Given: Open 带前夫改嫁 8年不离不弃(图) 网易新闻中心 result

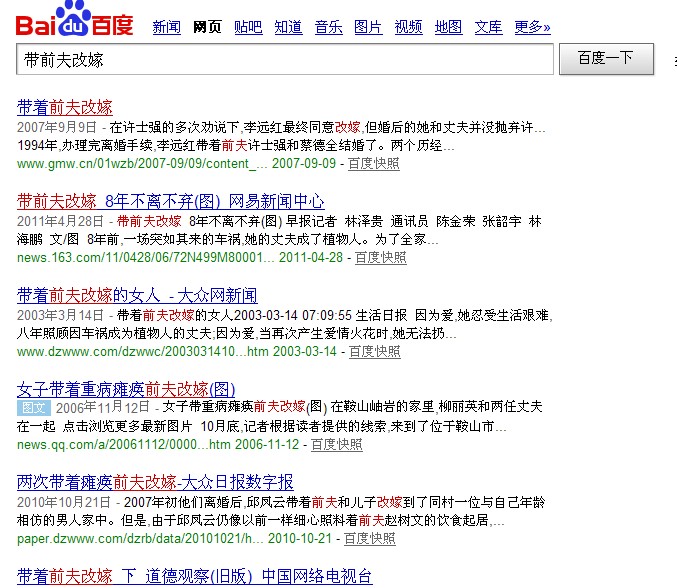Looking at the screenshot, I should coord(171,201).
